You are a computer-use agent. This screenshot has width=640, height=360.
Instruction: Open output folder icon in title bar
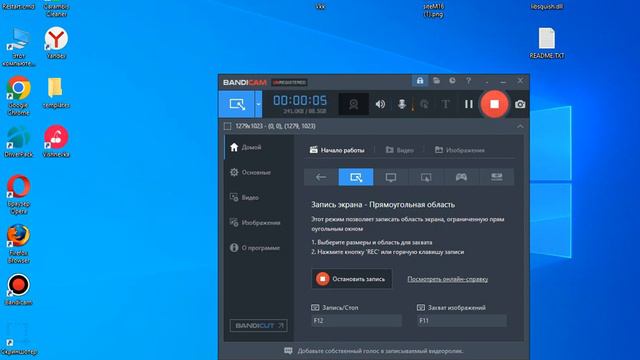point(436,81)
